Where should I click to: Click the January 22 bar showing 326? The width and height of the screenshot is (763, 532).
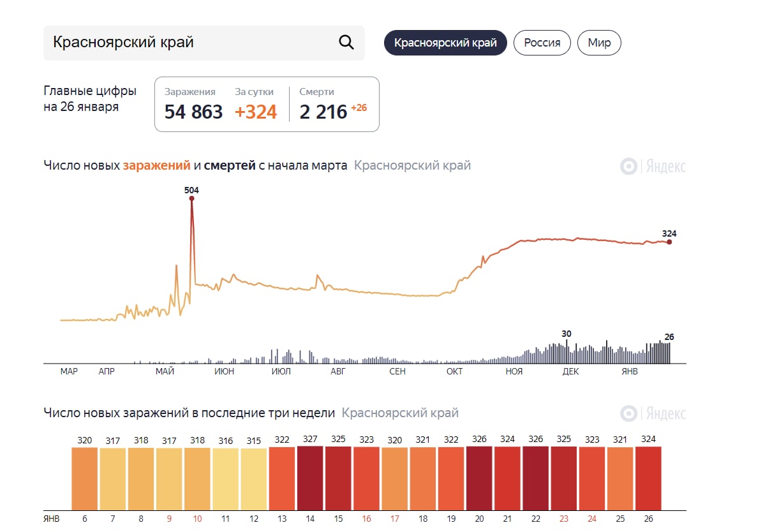(536, 477)
